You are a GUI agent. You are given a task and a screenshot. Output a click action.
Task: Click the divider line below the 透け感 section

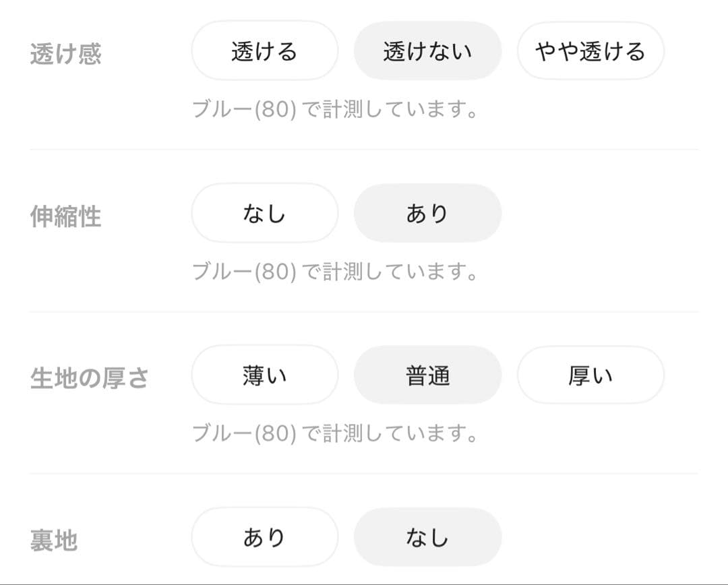click(x=364, y=150)
